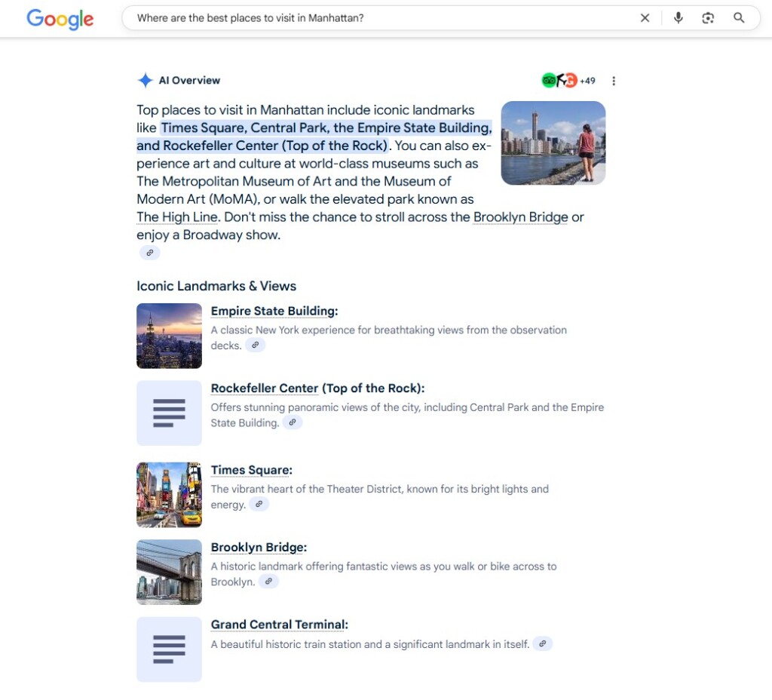Start voice search with the microphone icon

click(x=678, y=18)
